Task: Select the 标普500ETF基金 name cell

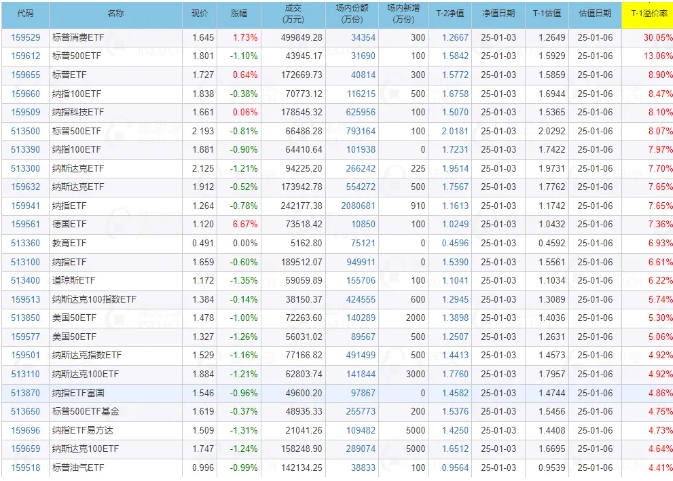Action: coord(116,411)
